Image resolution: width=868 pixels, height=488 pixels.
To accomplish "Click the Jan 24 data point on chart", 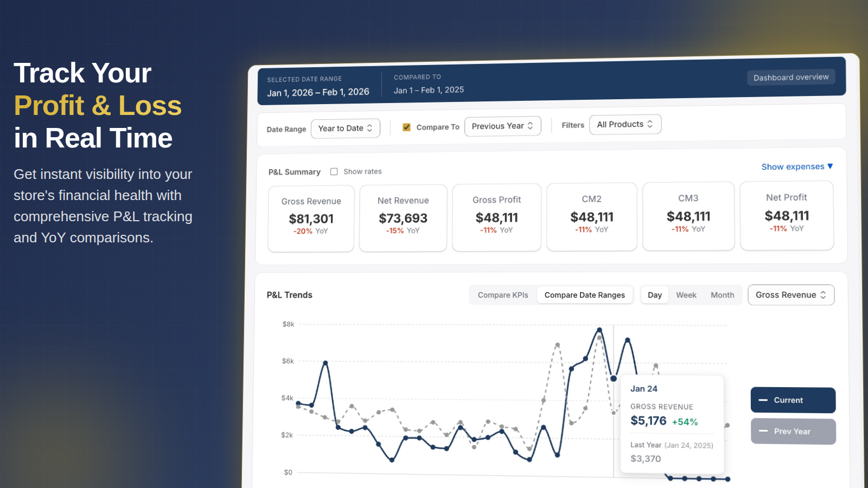I will point(614,378).
